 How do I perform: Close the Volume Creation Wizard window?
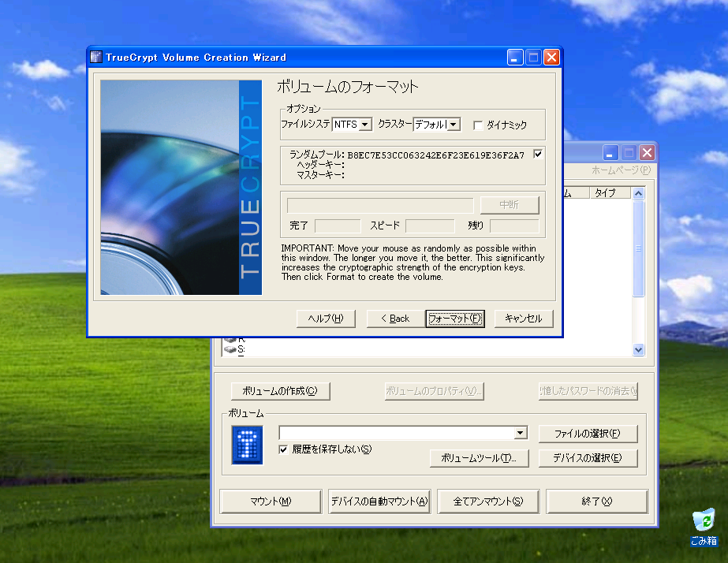551,58
